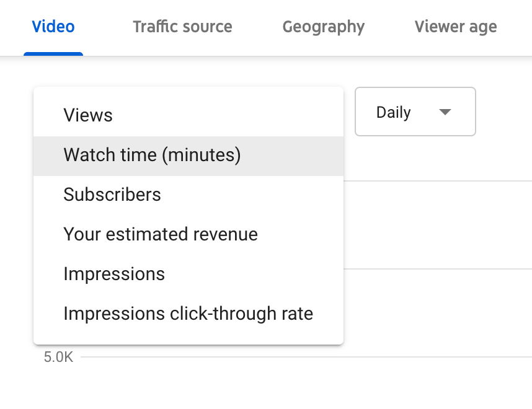The width and height of the screenshot is (532, 409).
Task: Select the Viewer age tab
Action: click(x=456, y=27)
